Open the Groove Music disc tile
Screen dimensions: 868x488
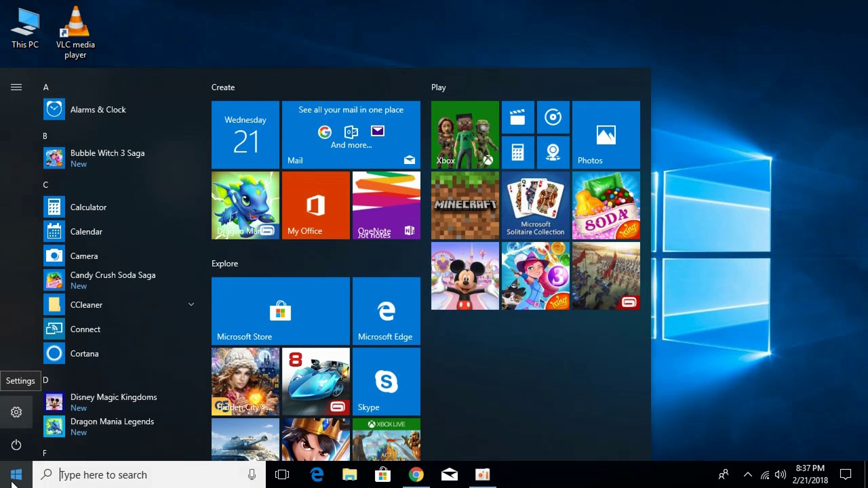(553, 117)
